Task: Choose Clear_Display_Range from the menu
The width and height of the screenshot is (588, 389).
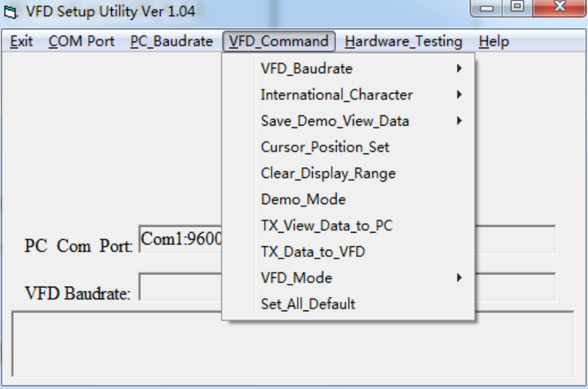Action: point(328,173)
